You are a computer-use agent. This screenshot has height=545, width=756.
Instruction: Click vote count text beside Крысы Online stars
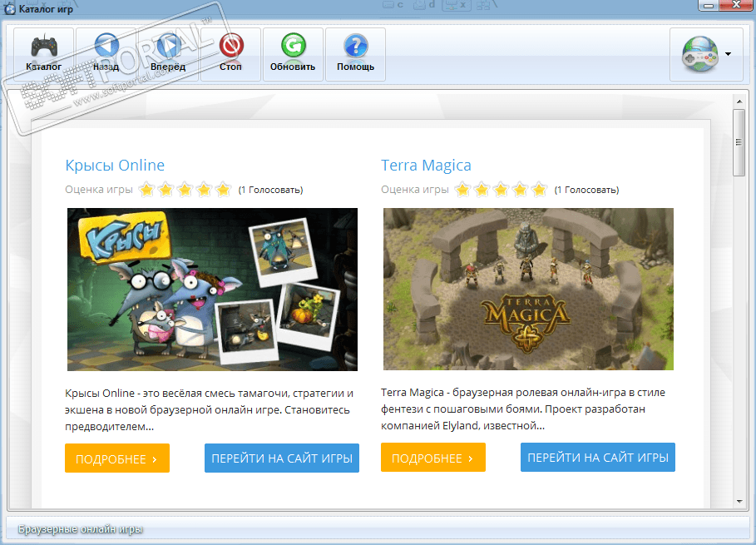point(270,190)
